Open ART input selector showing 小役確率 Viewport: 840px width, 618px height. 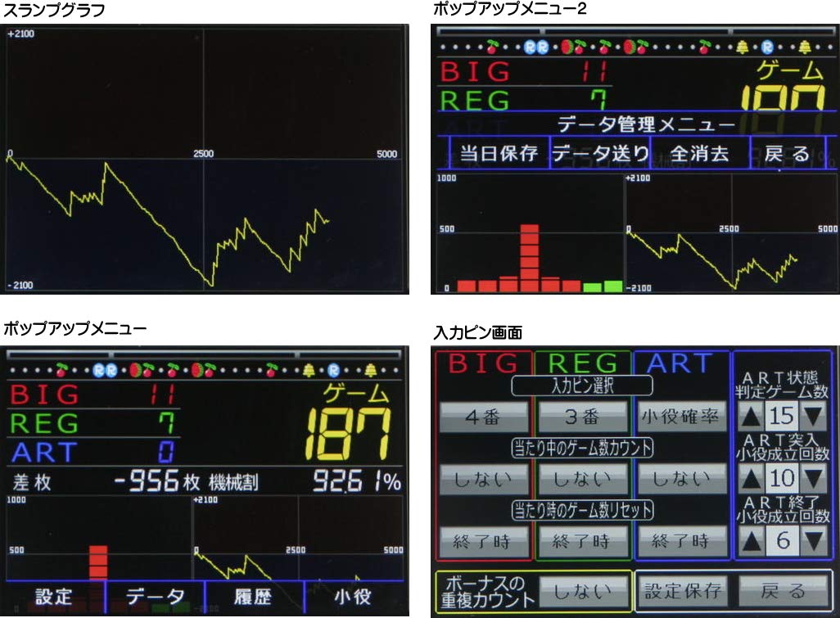point(681,417)
